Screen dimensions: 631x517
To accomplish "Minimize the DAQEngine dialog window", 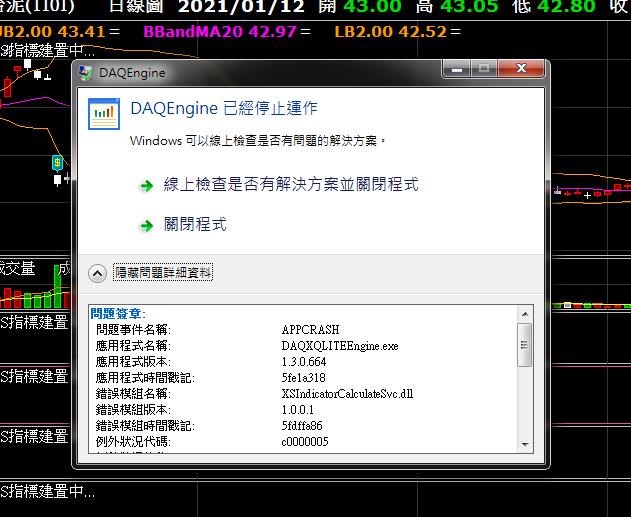I will 456,68.
